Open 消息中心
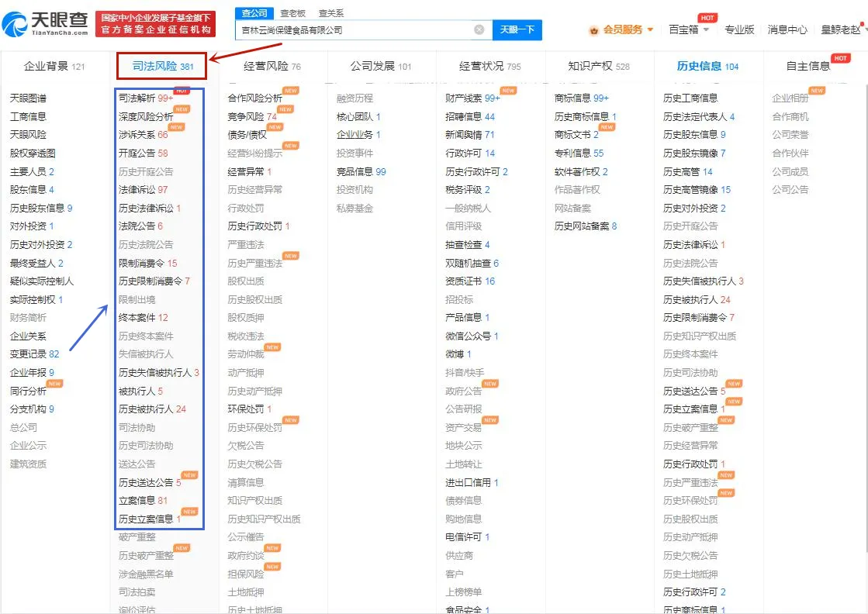Screen dimensions: 868x614 (787, 30)
